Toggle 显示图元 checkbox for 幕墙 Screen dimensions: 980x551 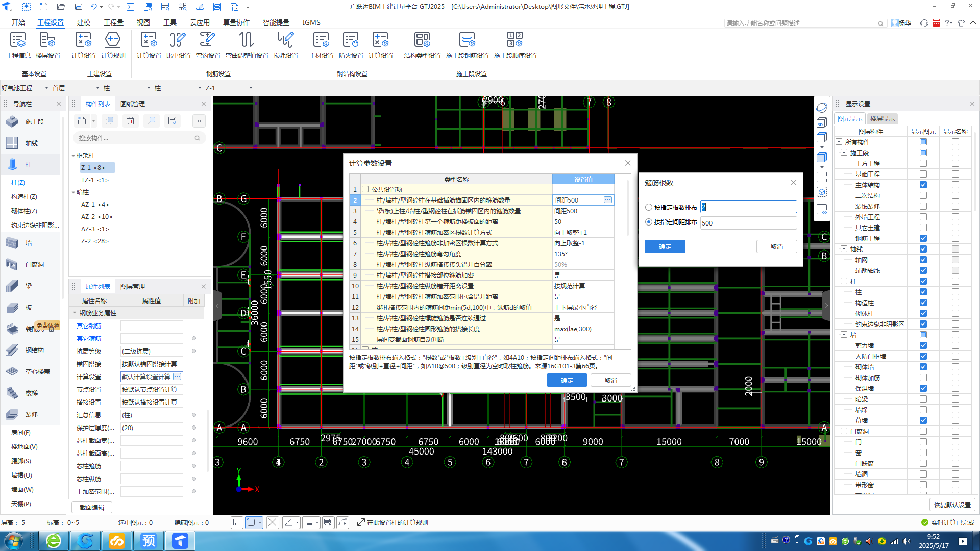tap(923, 420)
